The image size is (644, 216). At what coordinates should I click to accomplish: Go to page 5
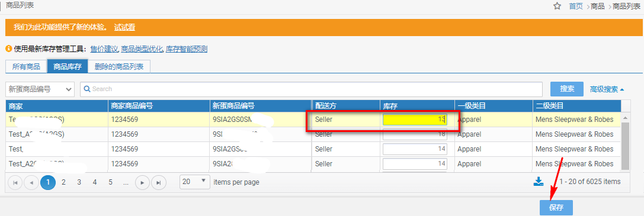(x=110, y=182)
